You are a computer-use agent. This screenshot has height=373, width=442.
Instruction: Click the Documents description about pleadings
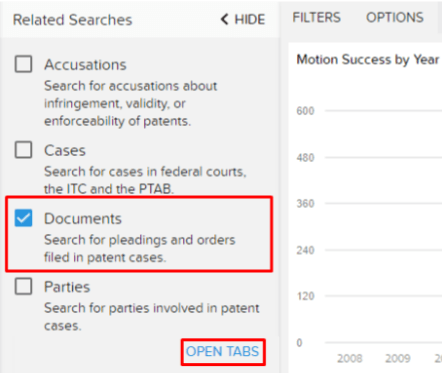tap(140, 249)
